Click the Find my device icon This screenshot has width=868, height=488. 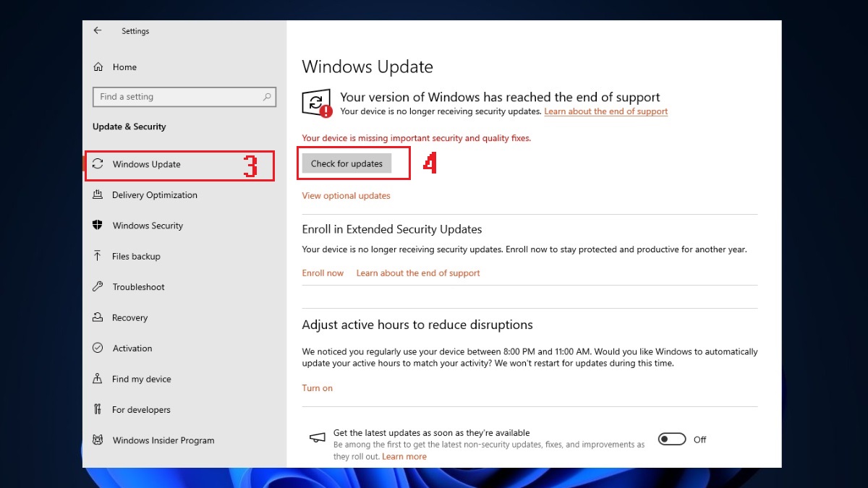point(98,379)
